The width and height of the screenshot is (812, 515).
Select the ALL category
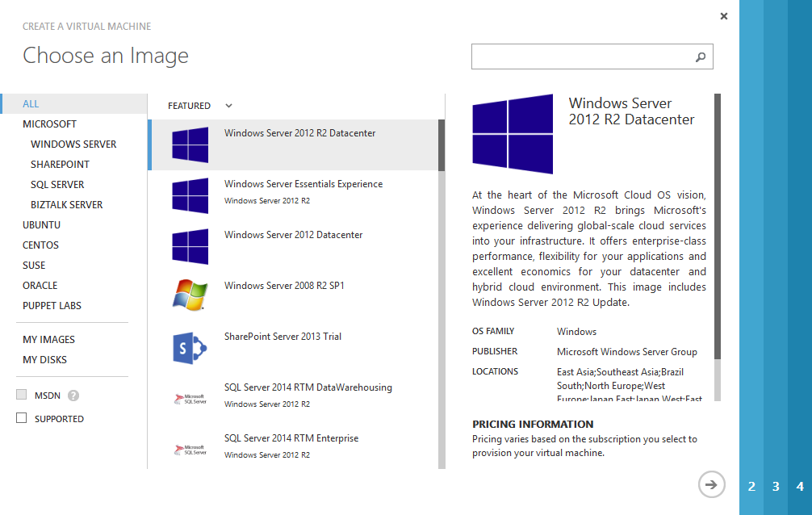tap(74, 103)
